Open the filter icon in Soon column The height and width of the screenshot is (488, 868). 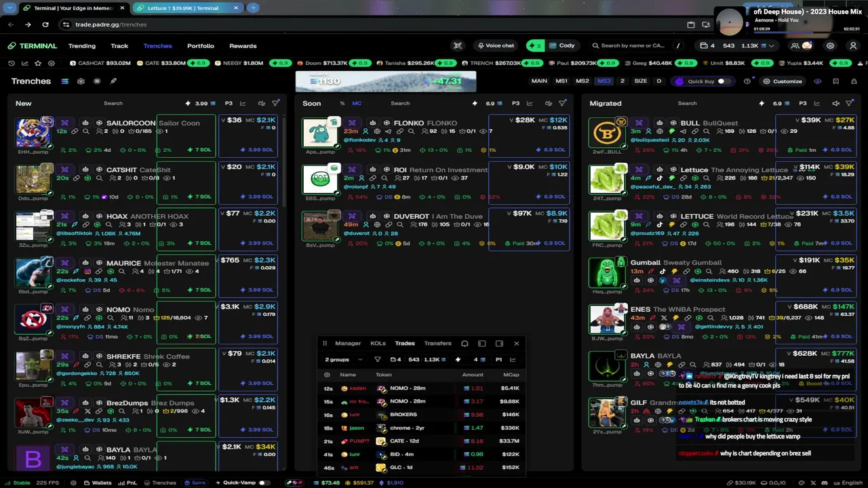pos(562,103)
